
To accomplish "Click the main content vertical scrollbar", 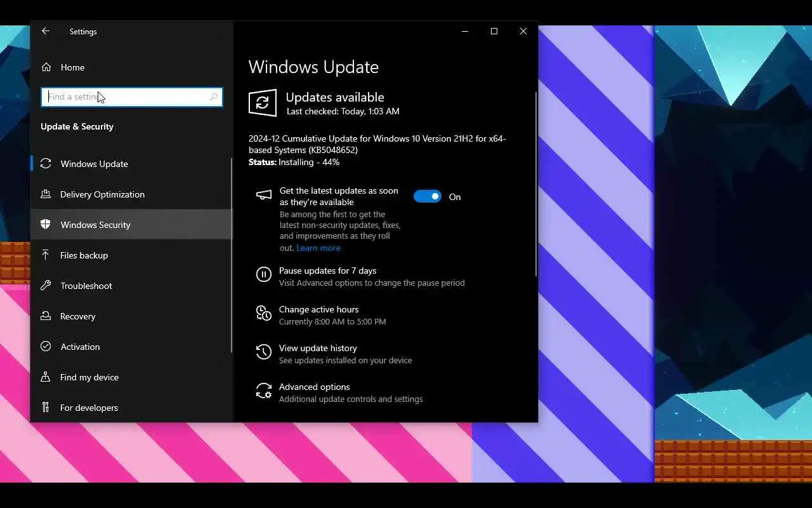I will (x=536, y=184).
